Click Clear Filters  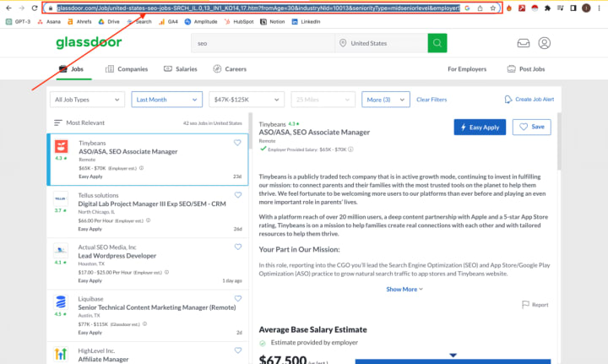[x=432, y=100]
